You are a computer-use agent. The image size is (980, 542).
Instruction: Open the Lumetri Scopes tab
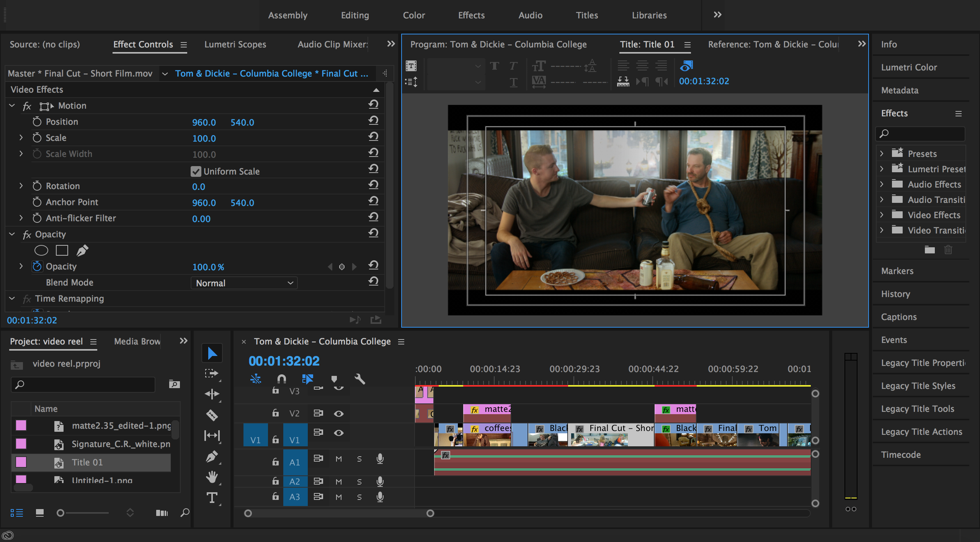pyautogui.click(x=235, y=44)
